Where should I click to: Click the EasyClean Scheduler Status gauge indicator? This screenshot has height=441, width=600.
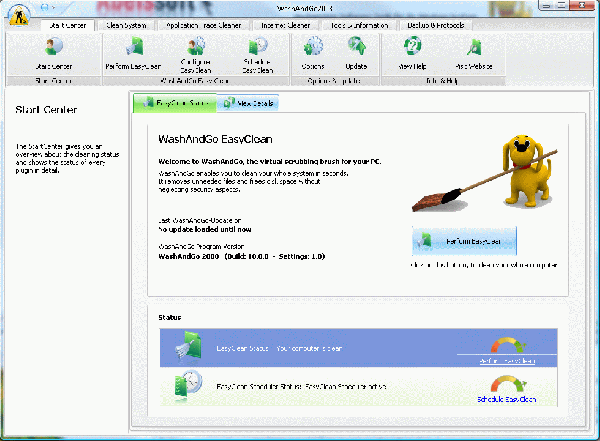509,384
